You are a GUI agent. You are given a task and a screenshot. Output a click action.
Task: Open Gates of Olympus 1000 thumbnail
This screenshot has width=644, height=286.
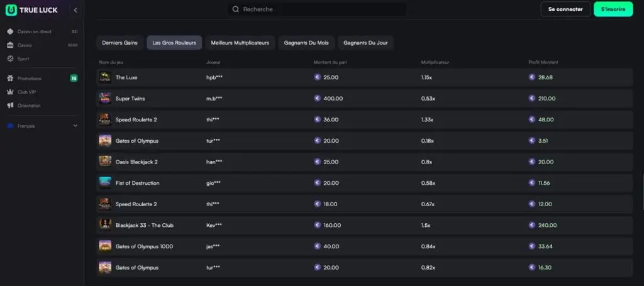point(105,246)
